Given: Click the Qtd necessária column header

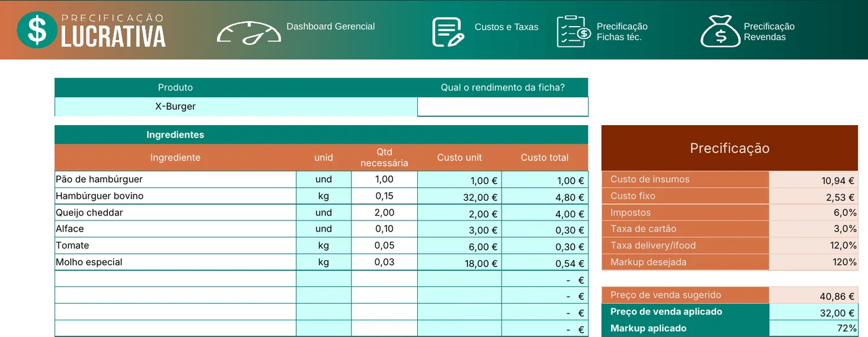Looking at the screenshot, I should (x=384, y=157).
